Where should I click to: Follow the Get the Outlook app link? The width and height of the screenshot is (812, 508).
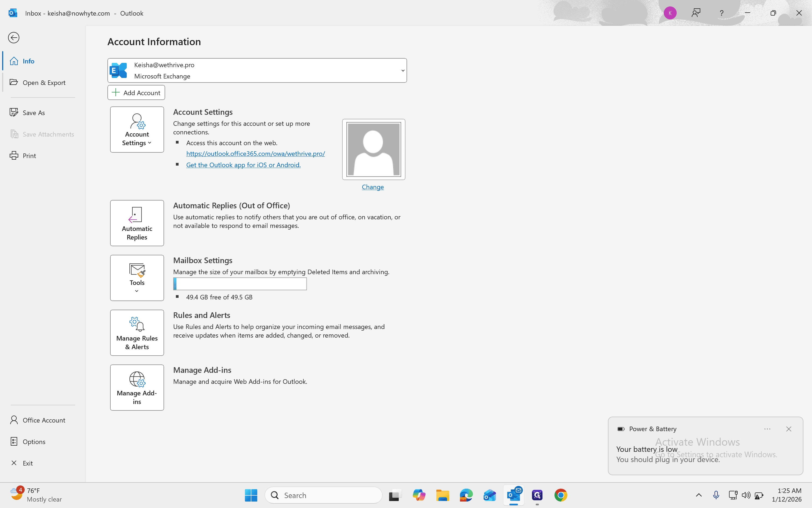[x=243, y=165]
